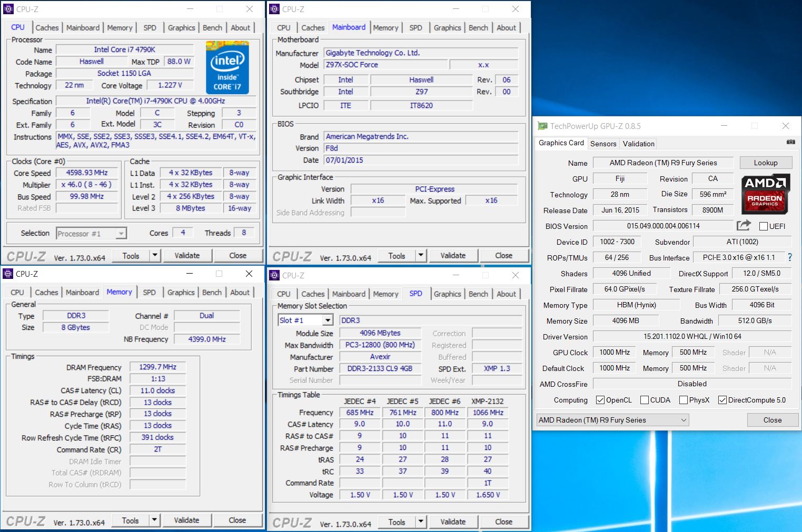Viewport: 802px width, 532px height.
Task: Click the Part Number field DDR3-2133 CL9 4GB
Action: point(380,369)
